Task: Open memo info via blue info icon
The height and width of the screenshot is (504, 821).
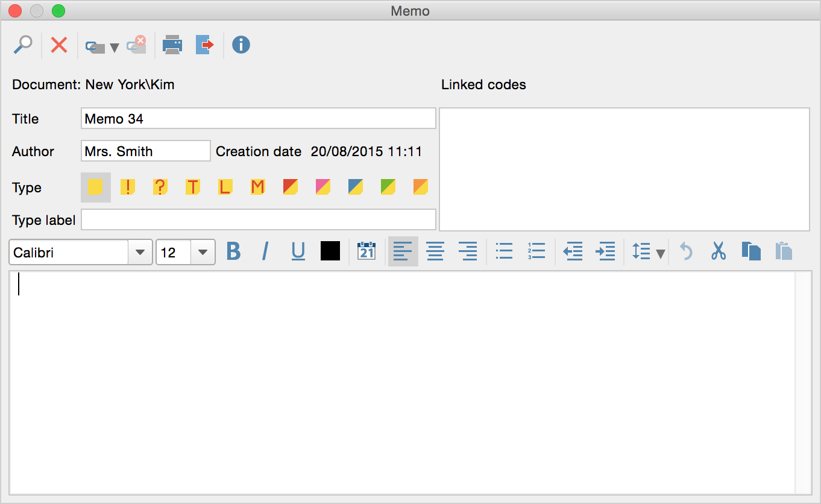Action: [x=241, y=45]
